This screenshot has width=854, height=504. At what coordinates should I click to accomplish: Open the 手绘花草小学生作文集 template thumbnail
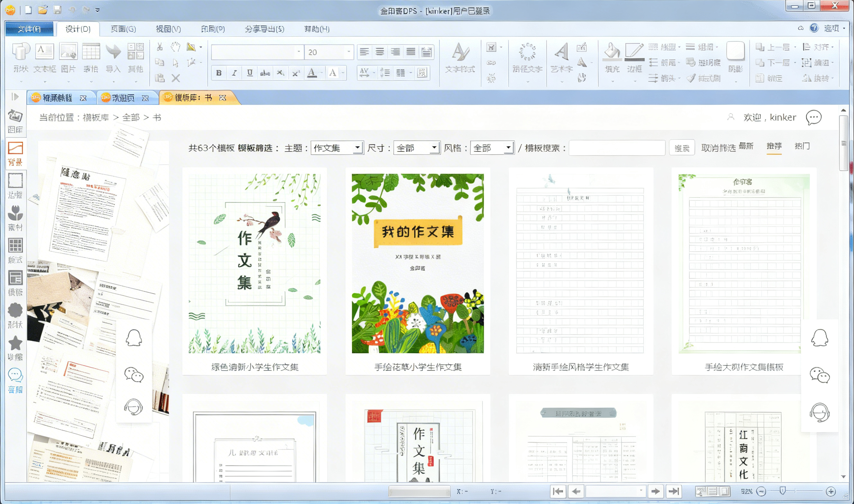tap(417, 264)
